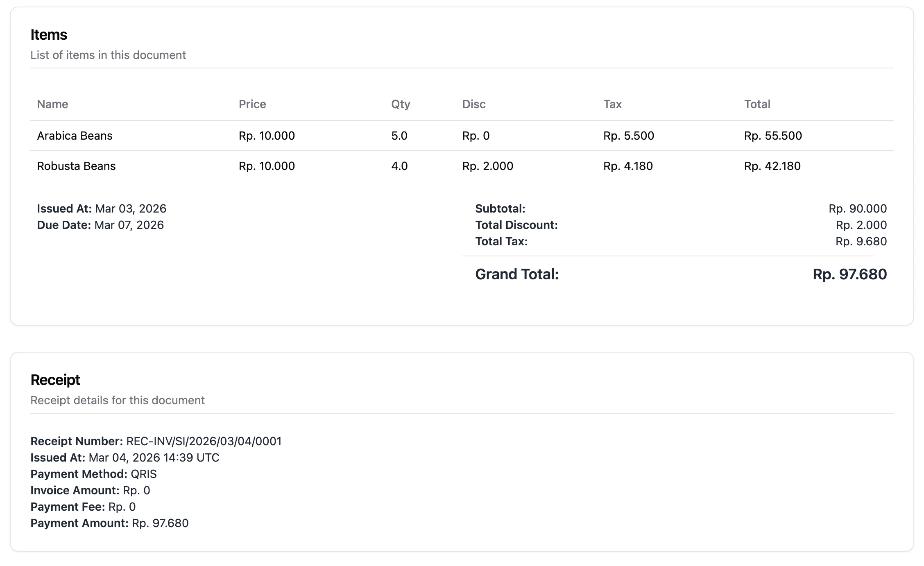924x566 pixels.
Task: Click the Rp. 0 discount for Arabica Beans
Action: click(x=476, y=136)
